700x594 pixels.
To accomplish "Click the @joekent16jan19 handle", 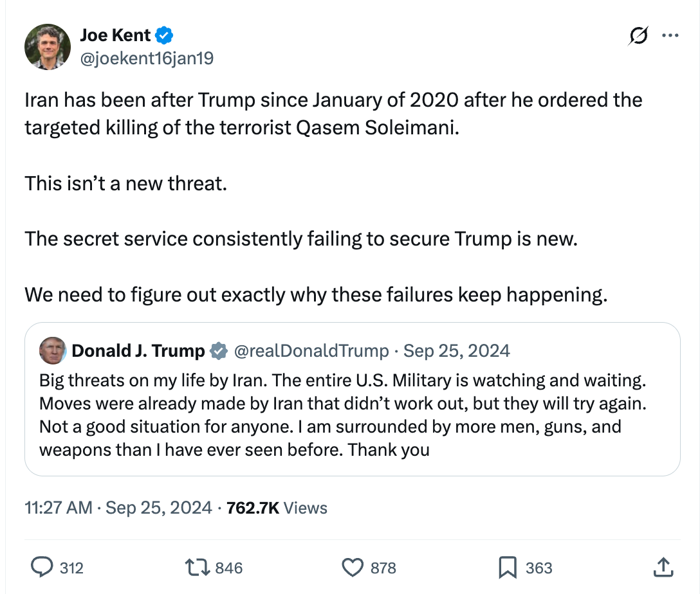I will [147, 59].
